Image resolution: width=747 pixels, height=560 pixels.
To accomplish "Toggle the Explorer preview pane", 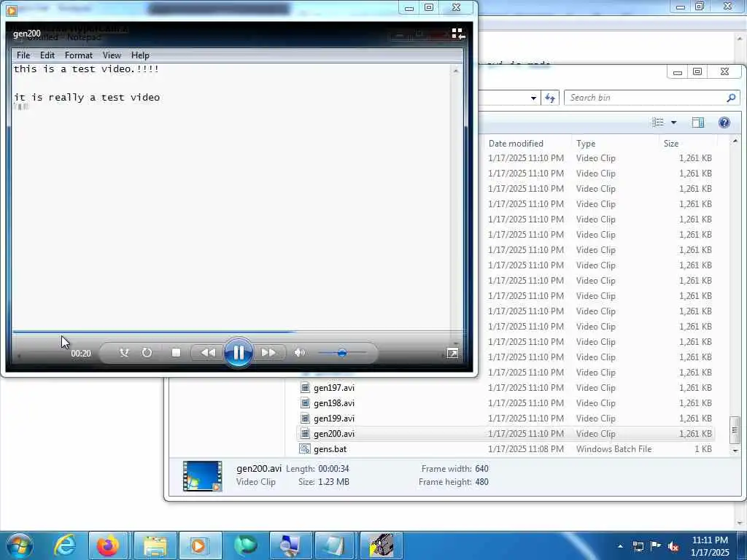I will (698, 122).
